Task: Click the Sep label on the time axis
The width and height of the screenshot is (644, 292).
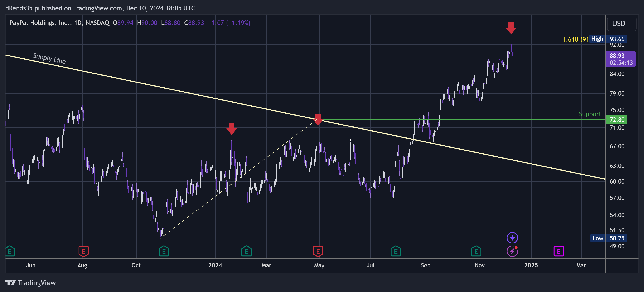Action: click(426, 265)
